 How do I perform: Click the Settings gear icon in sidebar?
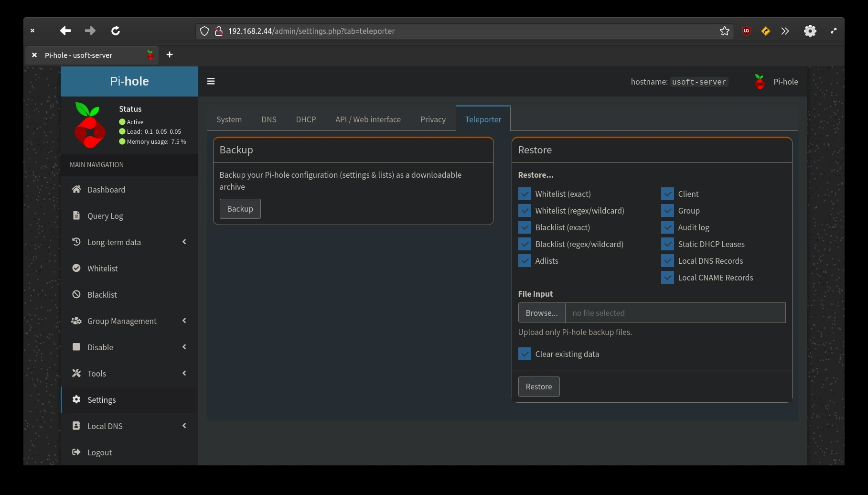[76, 399]
